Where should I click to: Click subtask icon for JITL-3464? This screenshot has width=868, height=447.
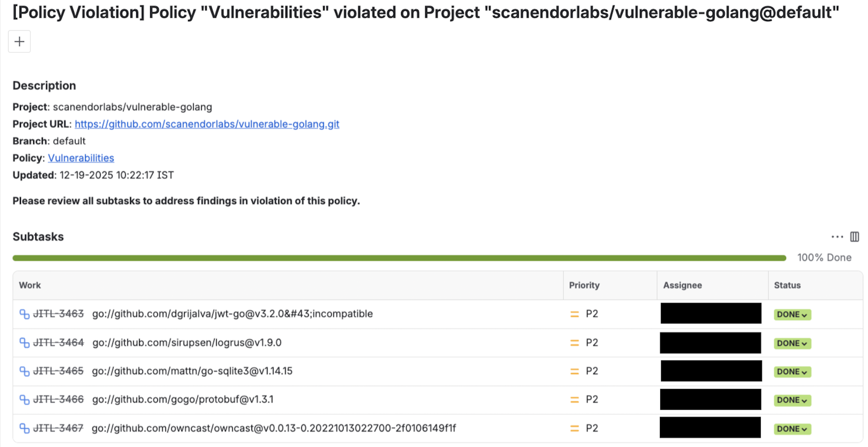pos(24,342)
